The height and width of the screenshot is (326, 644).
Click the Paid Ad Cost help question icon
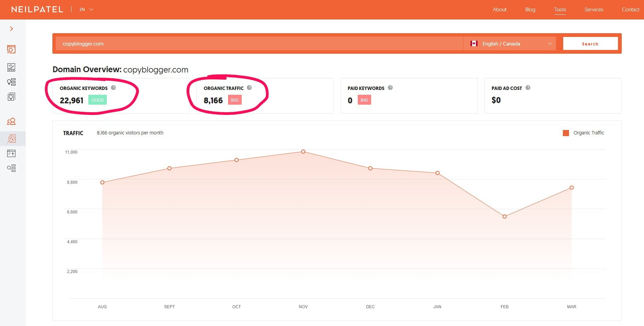[528, 88]
